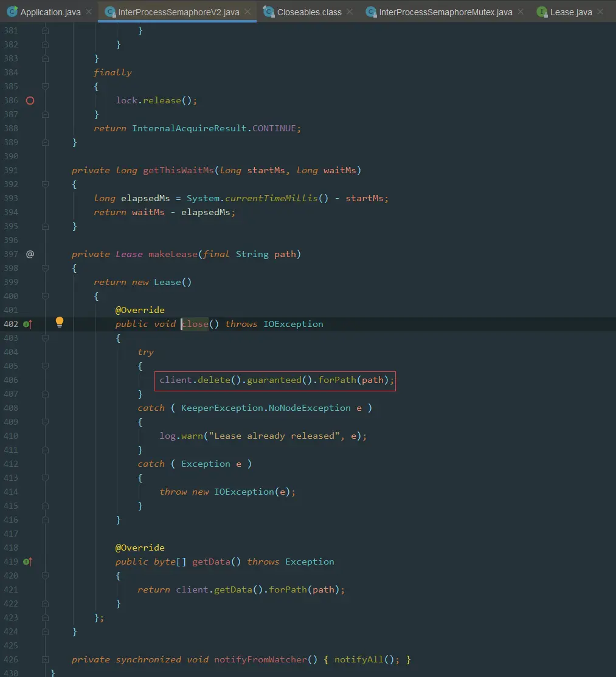The image size is (616, 677).
Task: Collapse the NoNodeException catch block at line 409
Action: click(x=46, y=422)
